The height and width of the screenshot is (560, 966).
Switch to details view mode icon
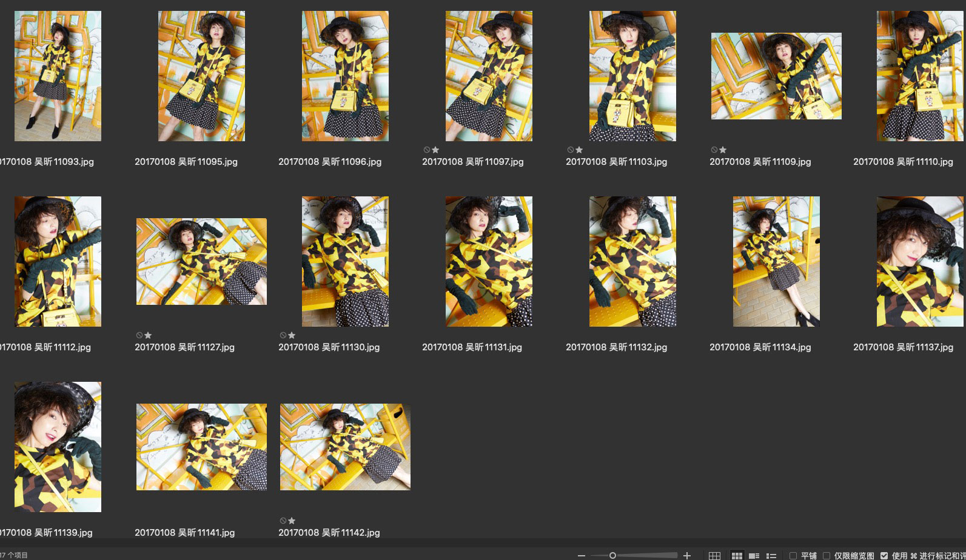coord(754,555)
